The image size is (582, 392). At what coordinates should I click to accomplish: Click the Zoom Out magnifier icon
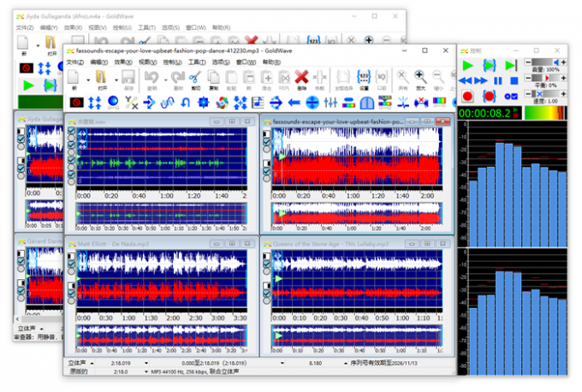click(x=438, y=77)
